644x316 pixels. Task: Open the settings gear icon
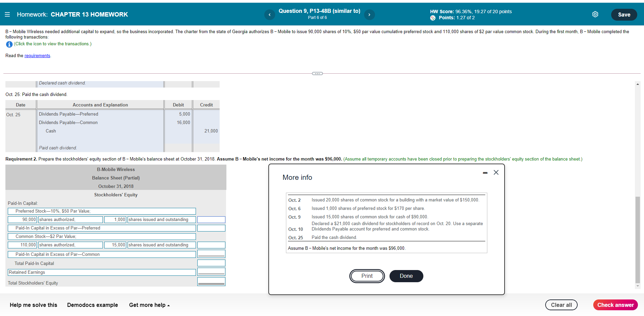tap(595, 14)
